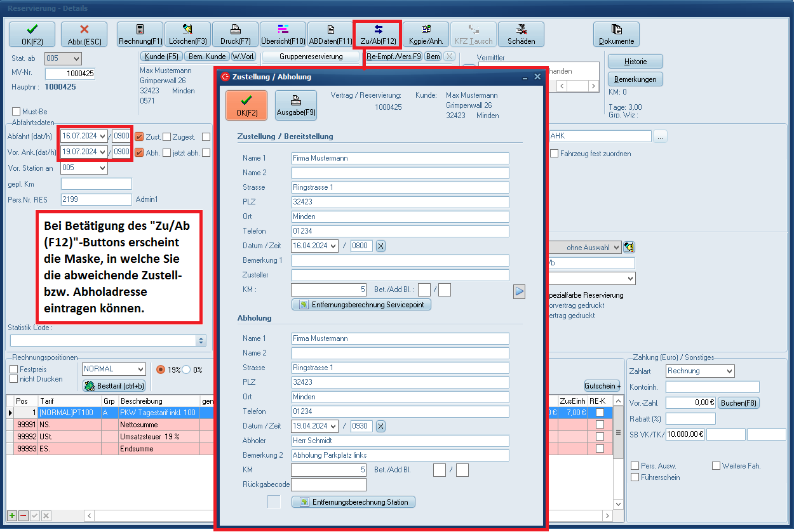Toggle the Festpreis checkbox
794x532 pixels.
pos(14,369)
